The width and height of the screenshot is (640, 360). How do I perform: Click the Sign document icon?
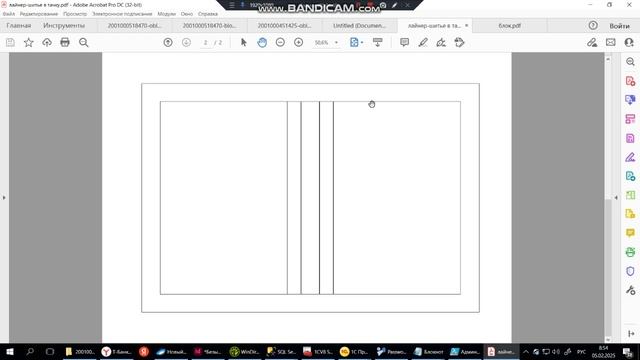pyautogui.click(x=441, y=42)
